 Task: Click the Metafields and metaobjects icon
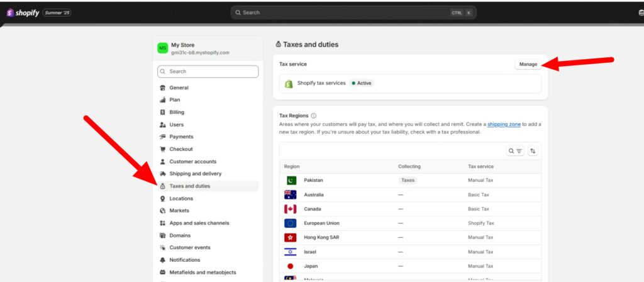click(x=162, y=272)
